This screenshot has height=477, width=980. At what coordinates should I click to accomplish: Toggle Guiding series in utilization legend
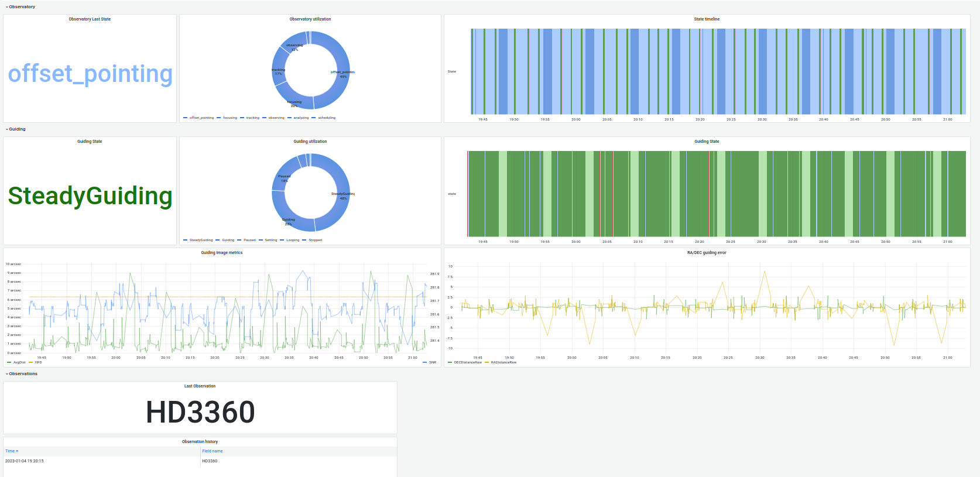tap(228, 240)
